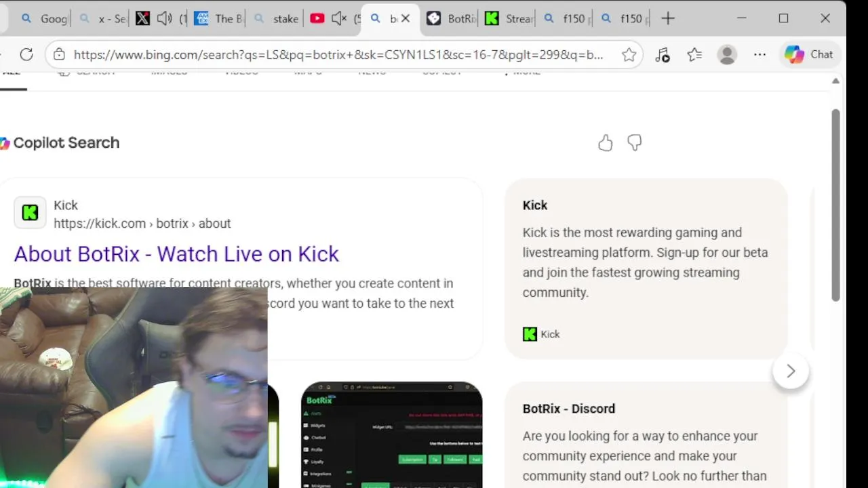Click the Kick card description text
The image size is (868, 488).
pyautogui.click(x=645, y=262)
